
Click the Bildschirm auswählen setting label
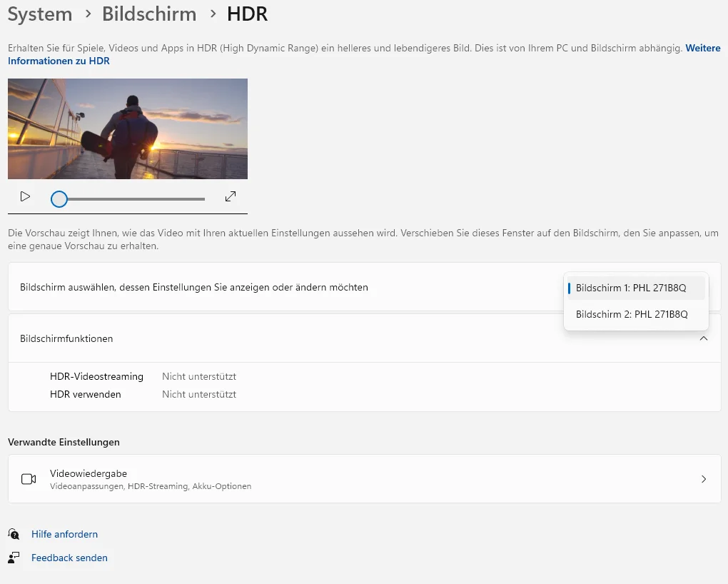click(x=194, y=287)
